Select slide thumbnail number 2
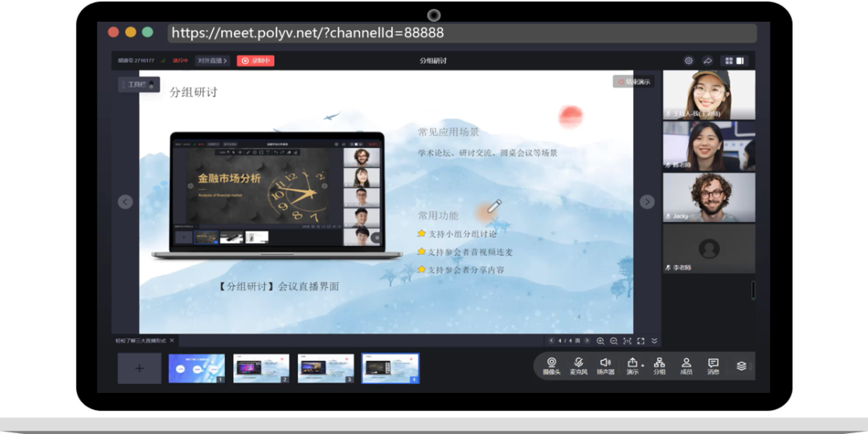The width and height of the screenshot is (868, 434). click(261, 368)
